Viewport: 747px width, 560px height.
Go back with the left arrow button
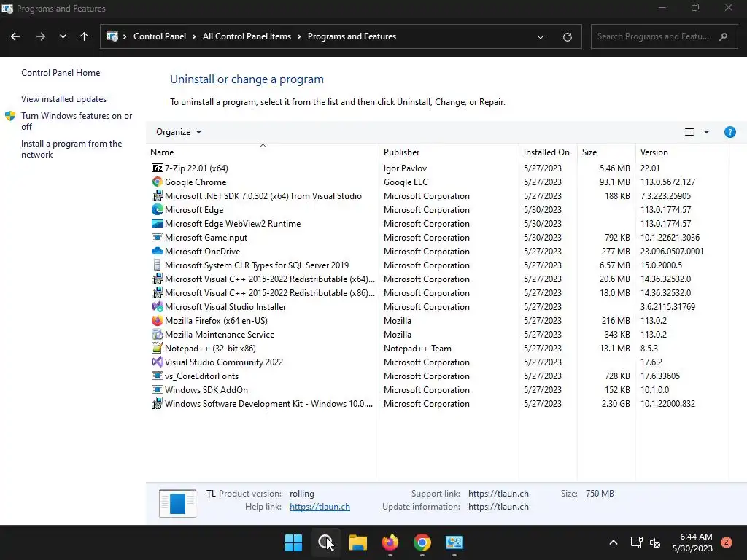pyautogui.click(x=15, y=36)
